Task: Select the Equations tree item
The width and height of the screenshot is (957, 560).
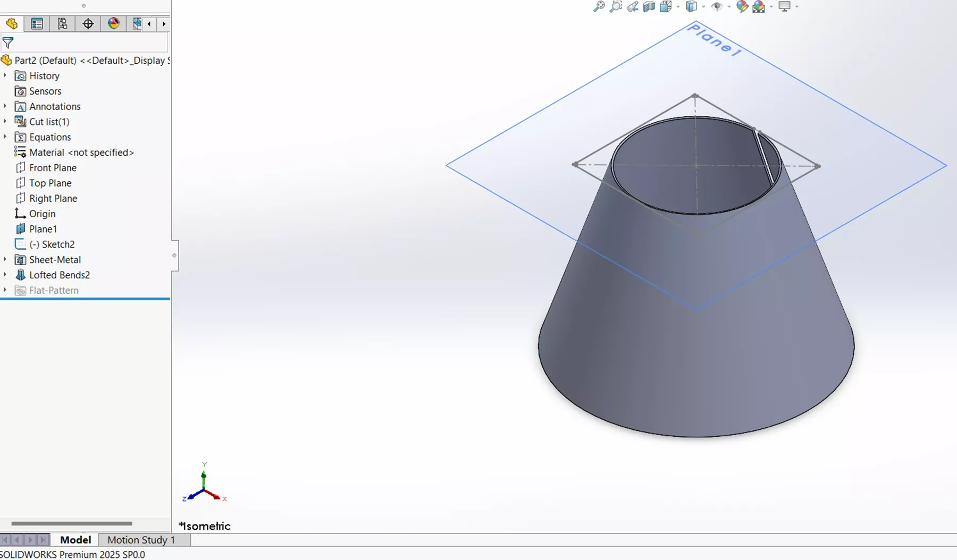Action: [50, 137]
